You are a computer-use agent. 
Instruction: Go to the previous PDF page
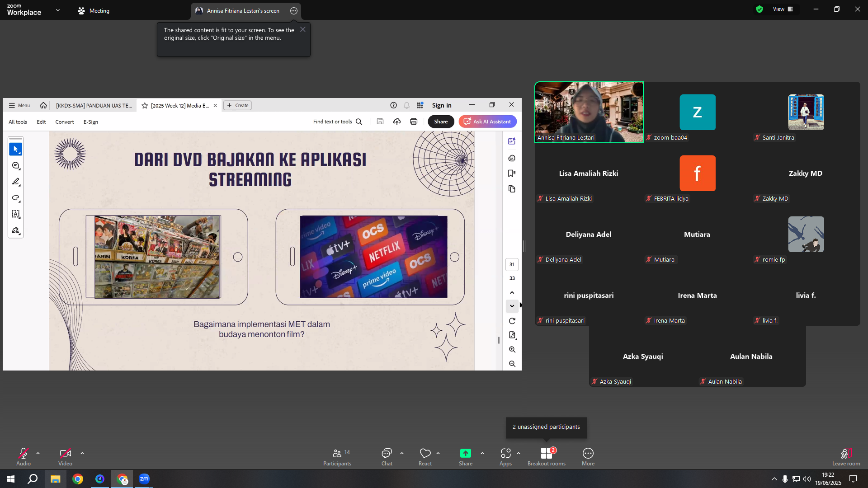[512, 293]
